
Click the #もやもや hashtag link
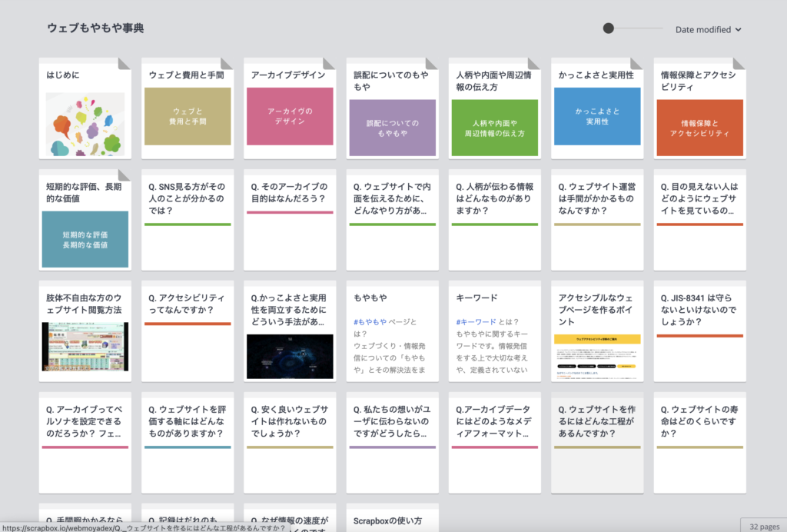(x=370, y=322)
